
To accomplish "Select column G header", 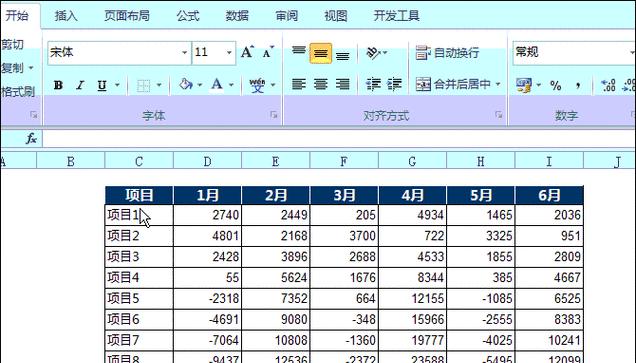I will click(x=412, y=161).
